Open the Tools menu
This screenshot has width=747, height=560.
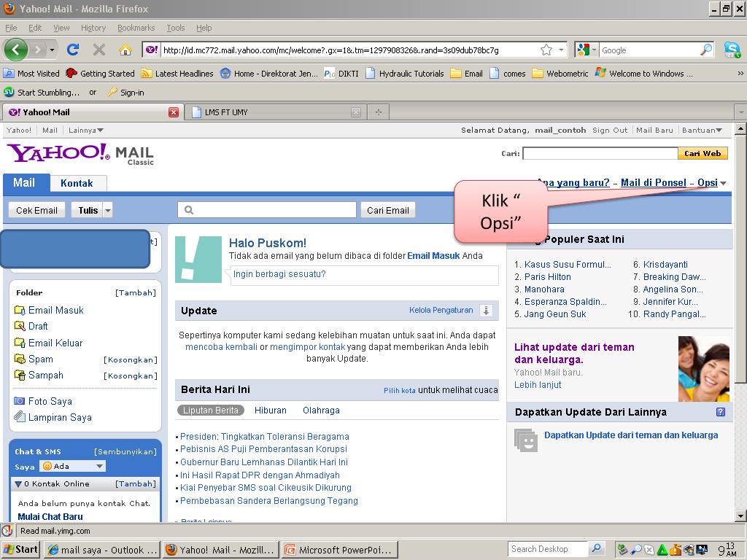pos(175,28)
